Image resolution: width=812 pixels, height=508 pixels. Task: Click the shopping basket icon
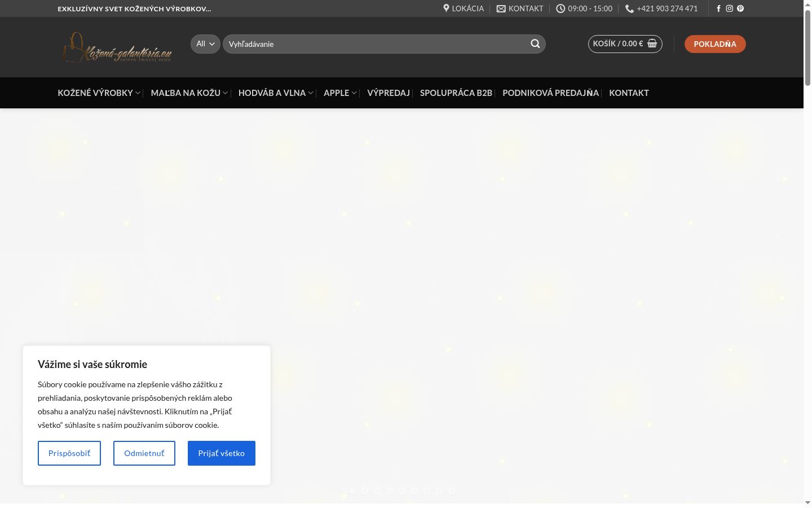(x=652, y=43)
